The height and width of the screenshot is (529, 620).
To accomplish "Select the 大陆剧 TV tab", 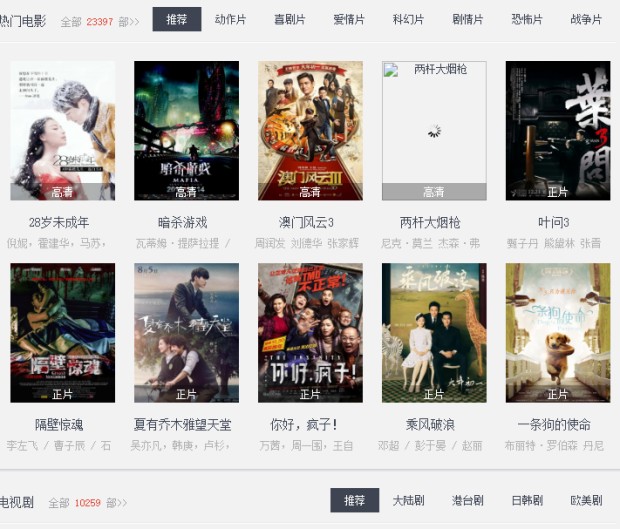I will [408, 501].
